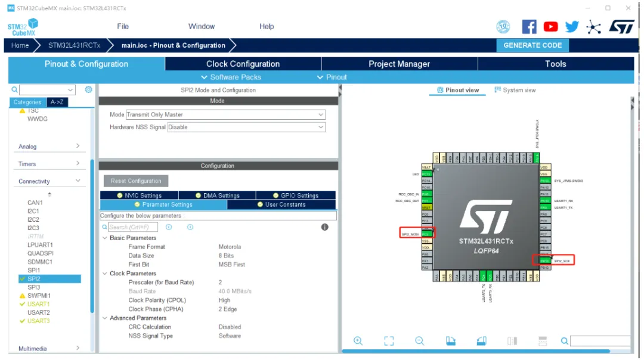The width and height of the screenshot is (644, 360).
Task: Rotate chip counter-clockwise icon
Action: pyautogui.click(x=481, y=341)
